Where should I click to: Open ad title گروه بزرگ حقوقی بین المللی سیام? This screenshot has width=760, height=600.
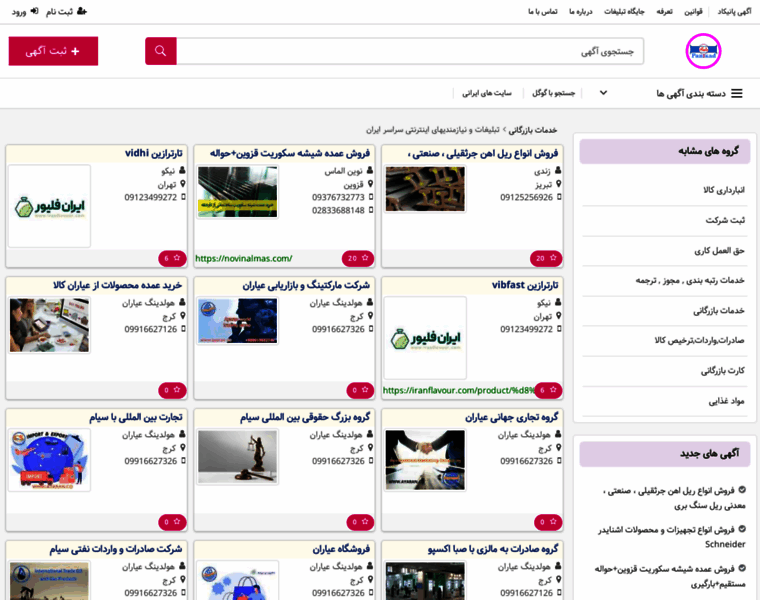305,417
